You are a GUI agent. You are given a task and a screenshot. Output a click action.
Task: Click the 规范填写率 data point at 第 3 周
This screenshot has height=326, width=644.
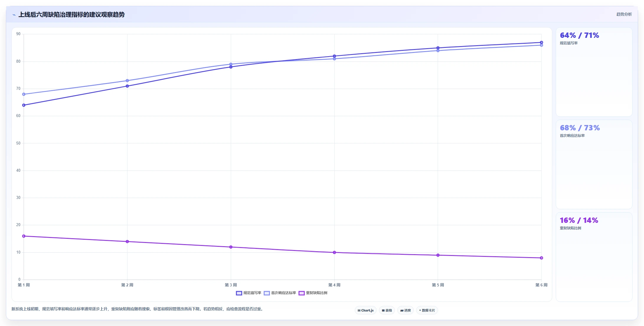tap(231, 67)
